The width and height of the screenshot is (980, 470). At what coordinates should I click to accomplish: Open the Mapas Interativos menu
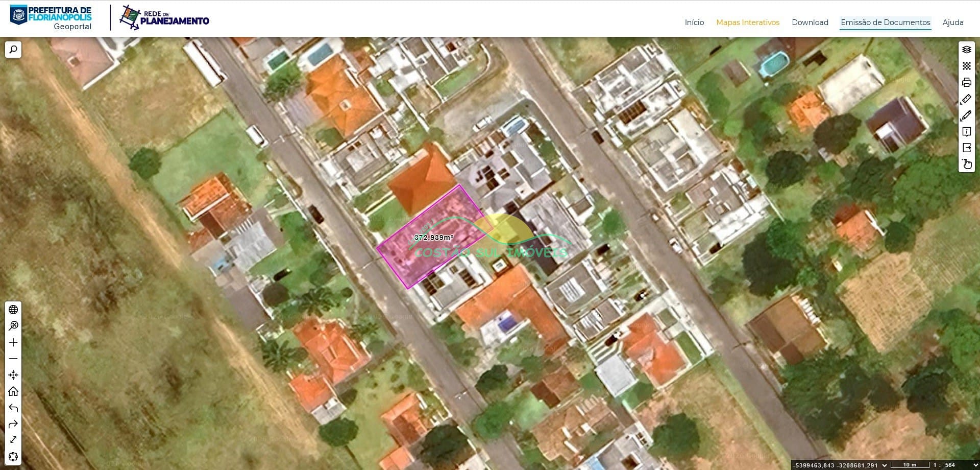pyautogui.click(x=747, y=22)
